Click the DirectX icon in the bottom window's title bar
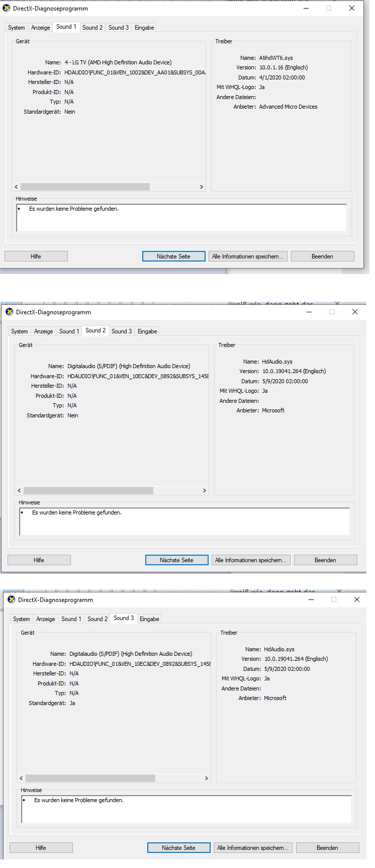 point(12,600)
